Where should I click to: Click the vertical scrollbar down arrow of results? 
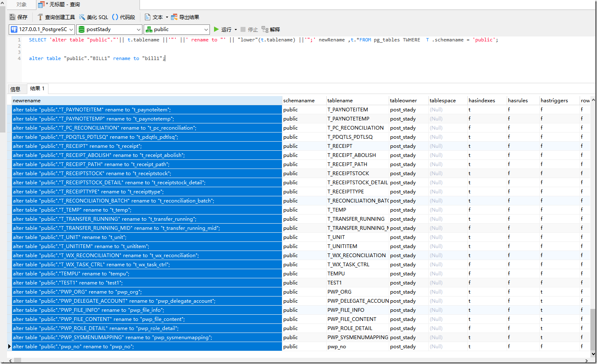(x=593, y=354)
